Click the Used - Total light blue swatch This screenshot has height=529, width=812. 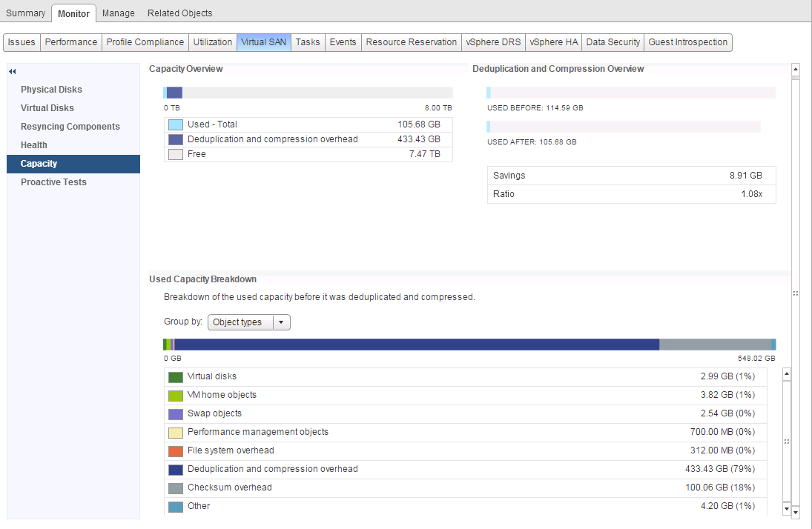176,124
